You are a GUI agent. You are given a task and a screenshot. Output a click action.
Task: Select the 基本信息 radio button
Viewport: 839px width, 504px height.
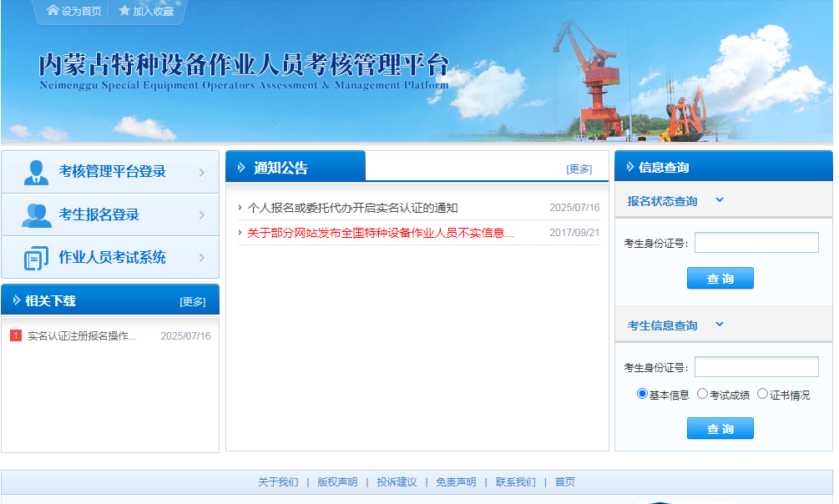tap(642, 394)
